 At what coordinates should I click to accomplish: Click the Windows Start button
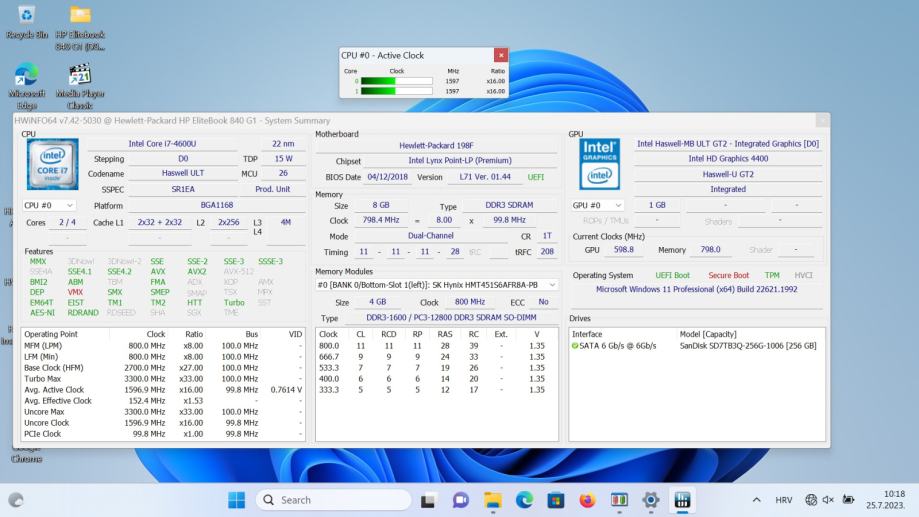[237, 500]
